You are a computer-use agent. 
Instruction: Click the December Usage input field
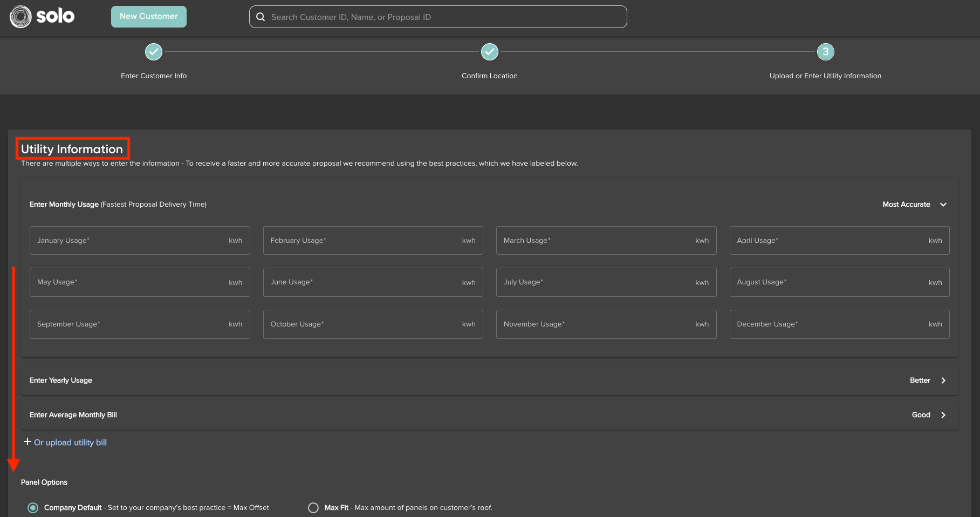pos(839,324)
